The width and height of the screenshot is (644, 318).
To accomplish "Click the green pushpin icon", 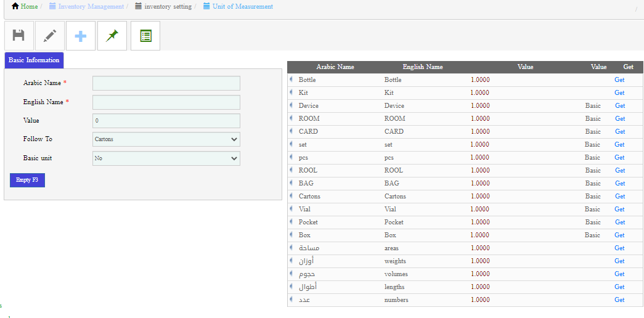I will [x=112, y=36].
